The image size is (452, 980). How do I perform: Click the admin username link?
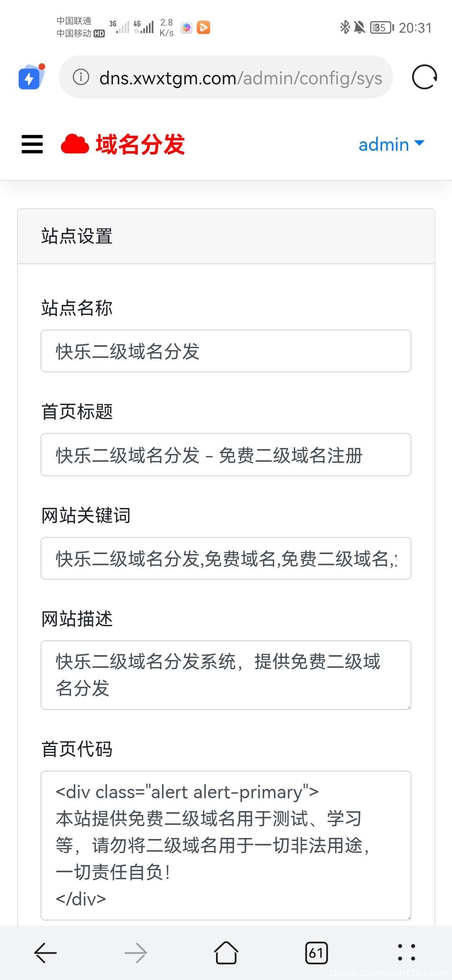pos(383,144)
